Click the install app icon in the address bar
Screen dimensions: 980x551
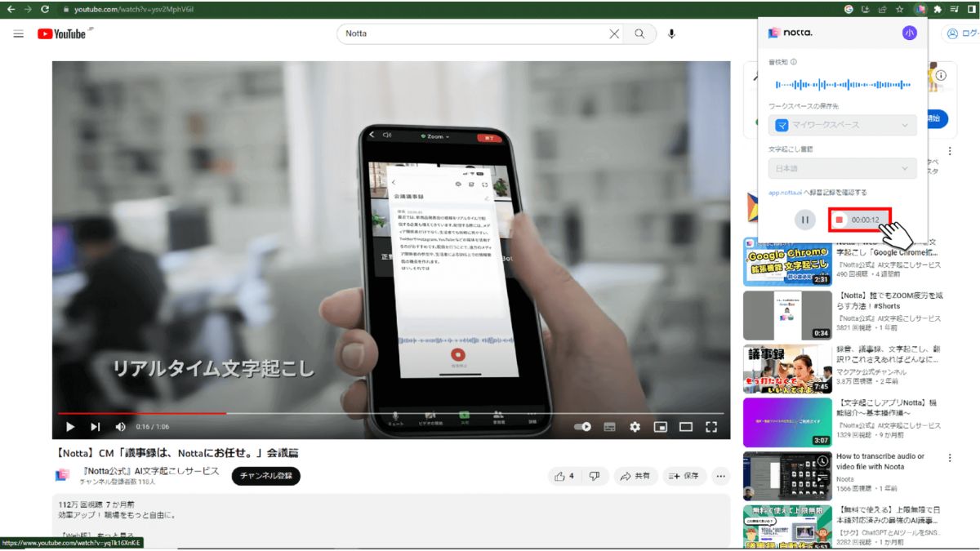tap(865, 9)
